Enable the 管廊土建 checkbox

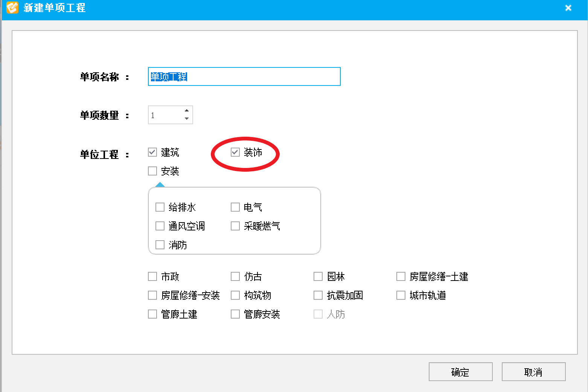click(x=152, y=314)
